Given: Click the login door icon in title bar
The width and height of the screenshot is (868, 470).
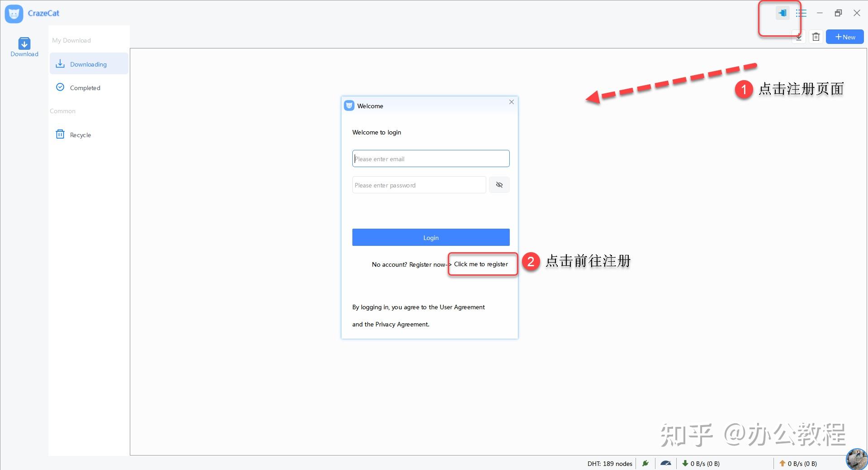Looking at the screenshot, I should (x=783, y=13).
